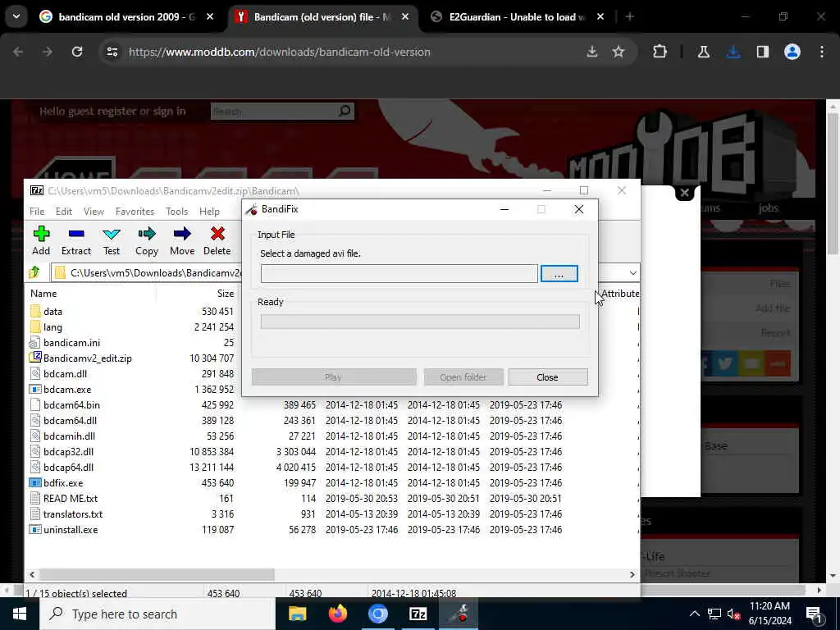Expand the 7-Zip address path dropdown
Image resolution: width=840 pixels, height=630 pixels.
632,272
